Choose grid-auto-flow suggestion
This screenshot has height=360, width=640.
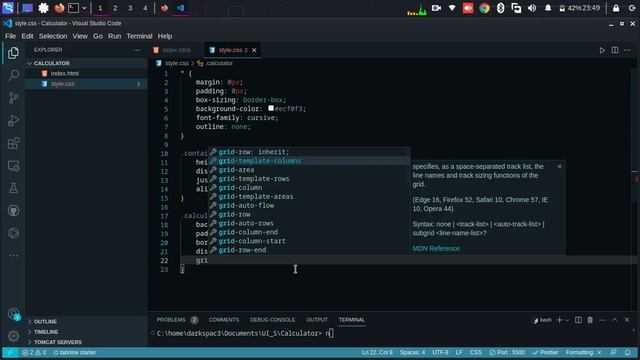coord(309,205)
